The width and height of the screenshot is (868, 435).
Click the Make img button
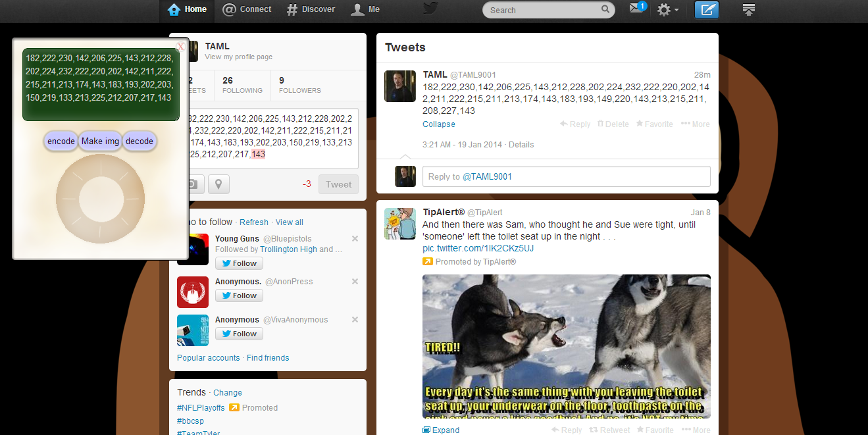tap(101, 141)
